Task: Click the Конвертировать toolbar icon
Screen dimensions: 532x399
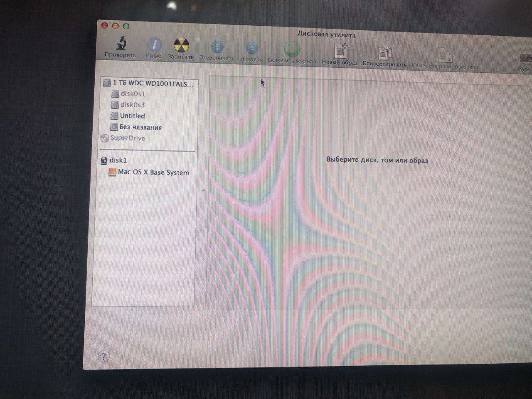Action: (x=384, y=53)
